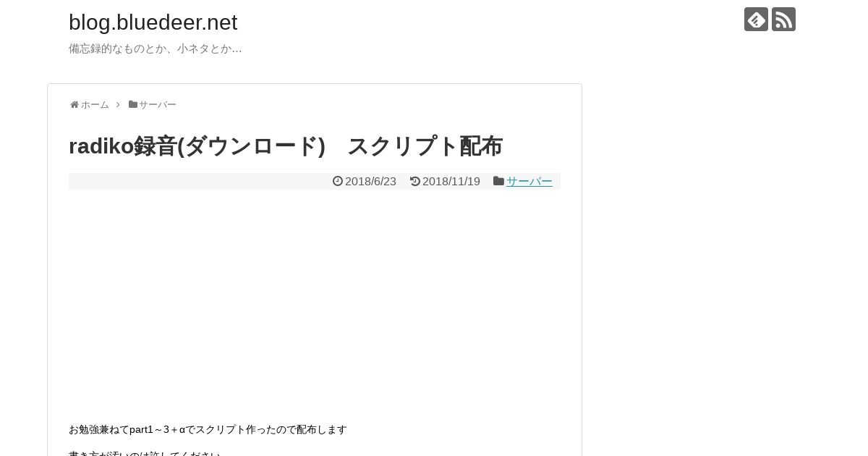Click the clock icon beside 2018/6/23
Image resolution: width=868 pixels, height=456 pixels.
tap(338, 181)
